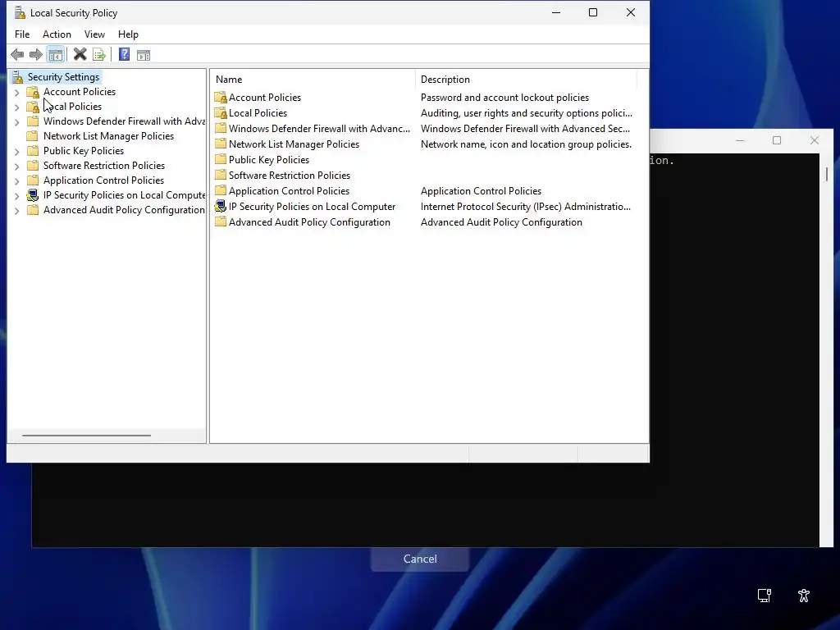This screenshot has height=630, width=840.
Task: Select Public Key Policies label in tree
Action: coord(84,151)
